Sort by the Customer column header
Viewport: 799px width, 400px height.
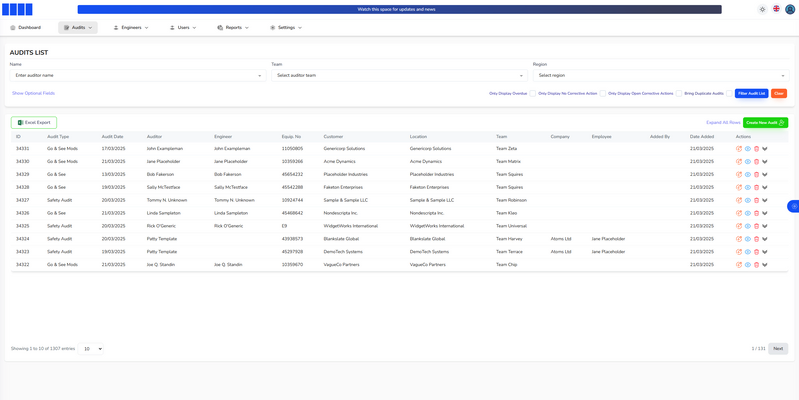(x=333, y=137)
